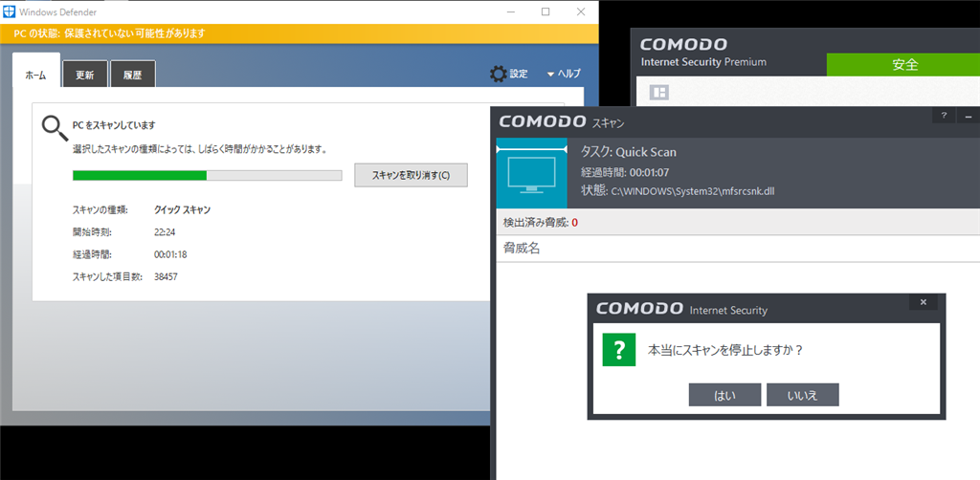980x480 pixels.
Task: Expand the ヘルプ dropdown menu
Action: tap(564, 74)
